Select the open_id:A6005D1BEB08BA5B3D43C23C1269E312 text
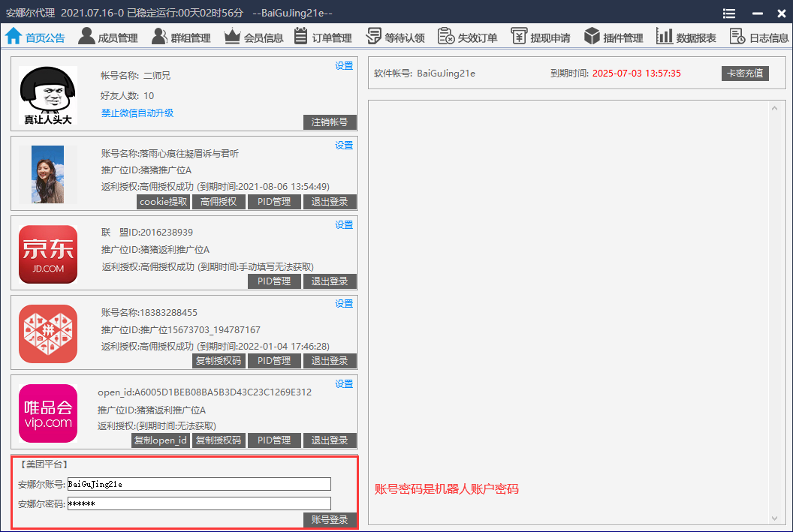 pyautogui.click(x=205, y=392)
